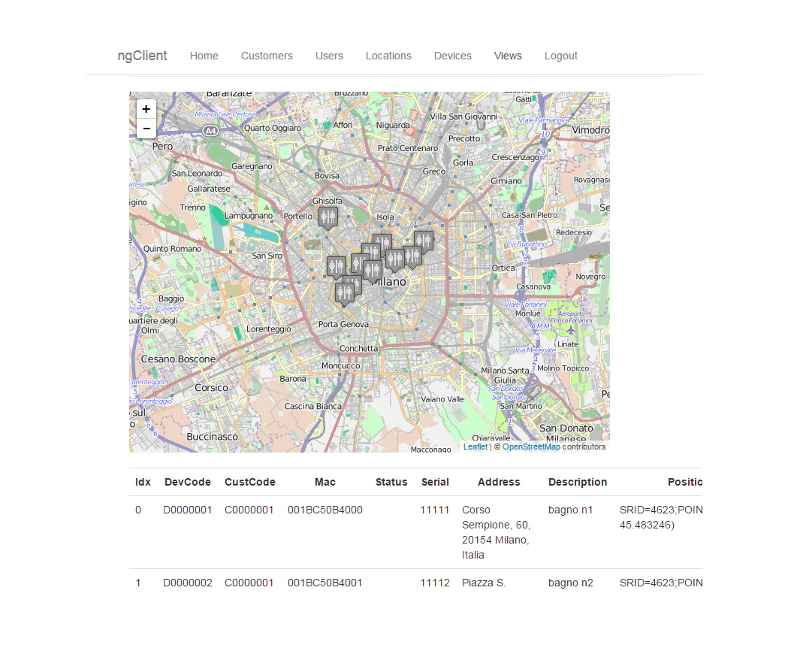
Task: Click the Address column header
Action: coord(499,482)
